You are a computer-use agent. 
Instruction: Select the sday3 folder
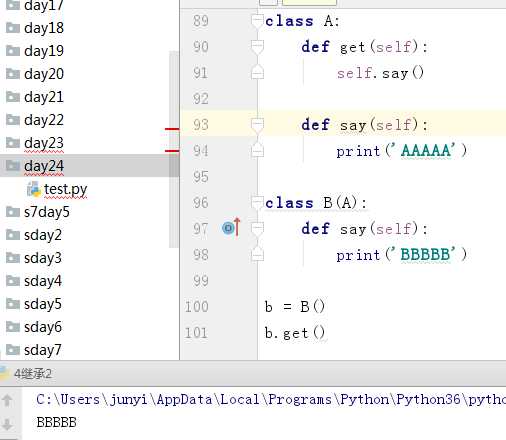[42, 258]
